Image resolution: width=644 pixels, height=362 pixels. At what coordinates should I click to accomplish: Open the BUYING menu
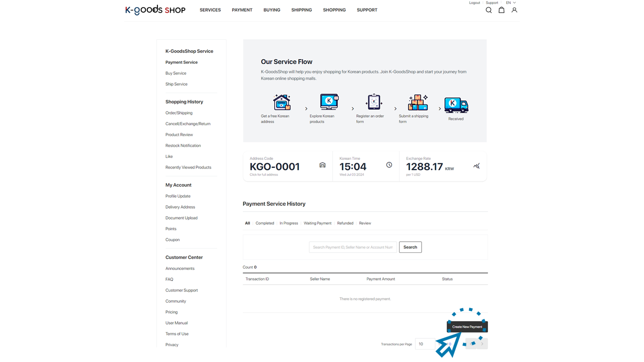(x=272, y=10)
